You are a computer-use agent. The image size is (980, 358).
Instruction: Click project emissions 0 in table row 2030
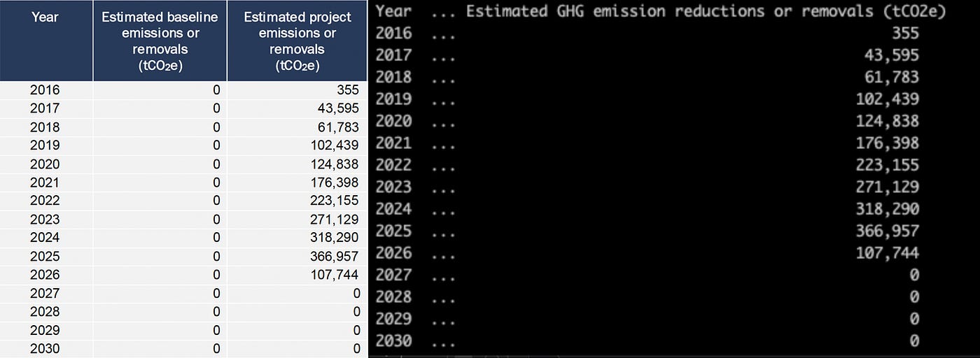click(356, 349)
